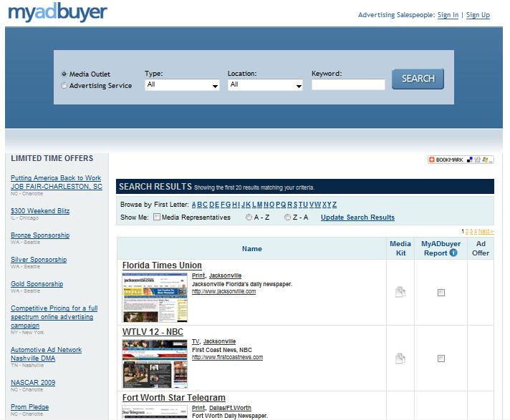Go to results page 4
510x420 pixels.
click(x=475, y=231)
